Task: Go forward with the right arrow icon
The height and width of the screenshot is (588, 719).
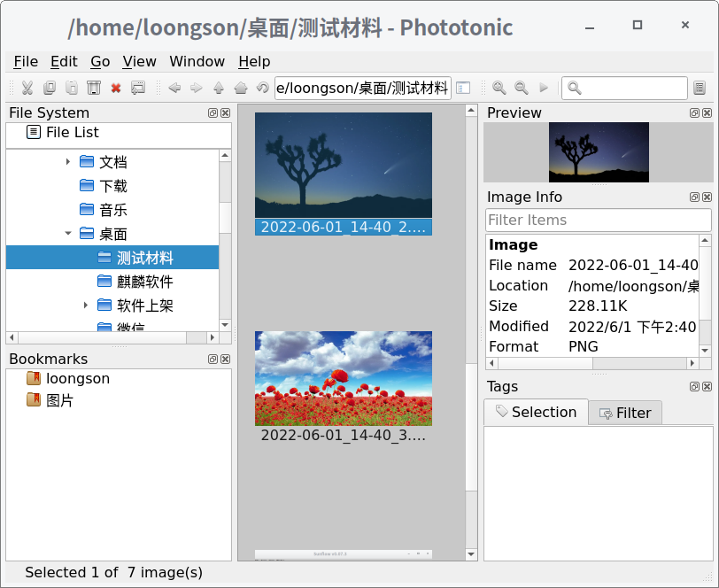Action: [x=197, y=88]
